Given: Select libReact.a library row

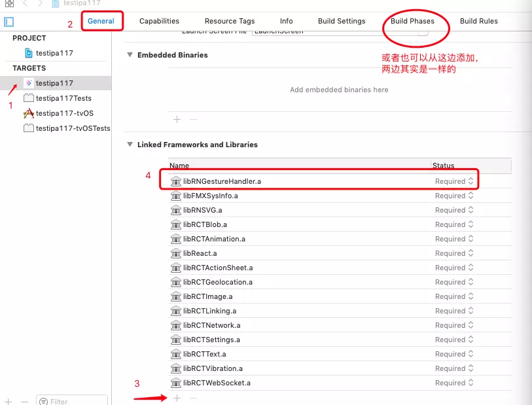Looking at the screenshot, I should [340, 253].
